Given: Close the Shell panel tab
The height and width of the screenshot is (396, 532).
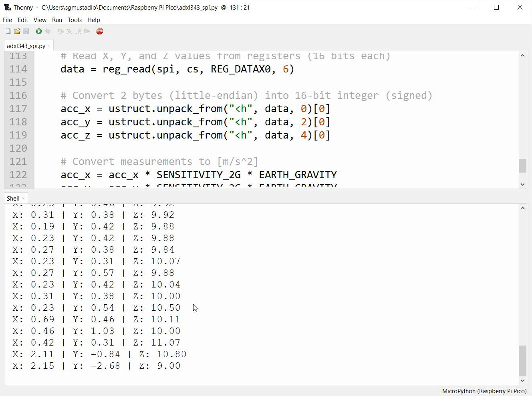Looking at the screenshot, I should point(23,198).
